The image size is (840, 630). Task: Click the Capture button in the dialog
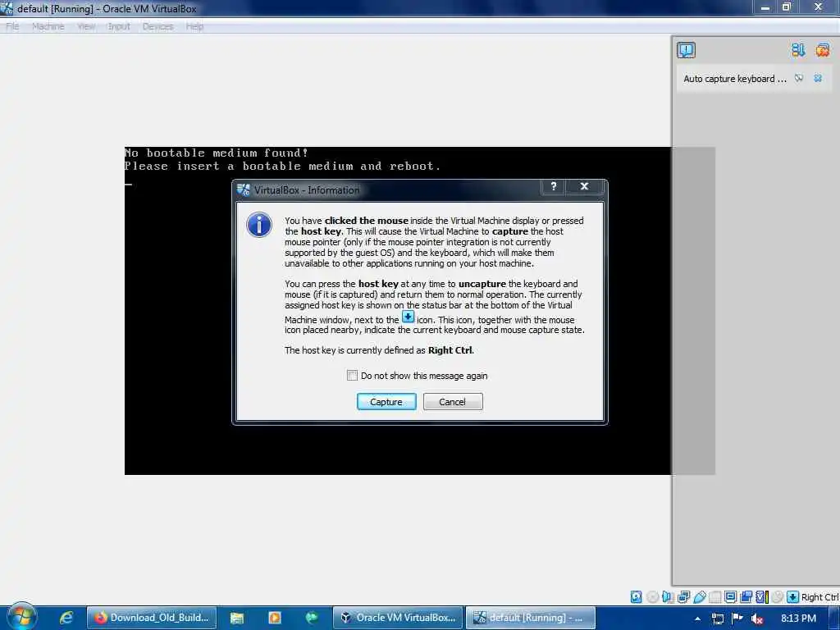pyautogui.click(x=386, y=402)
